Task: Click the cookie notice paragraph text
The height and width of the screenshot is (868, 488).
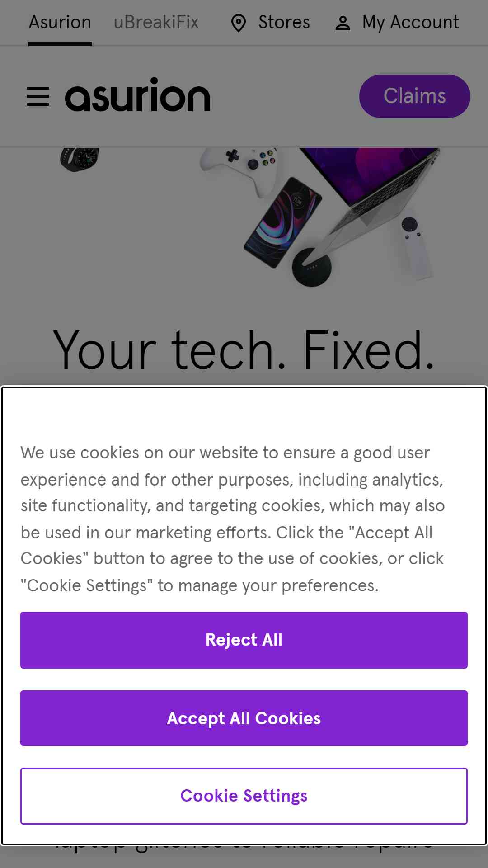Action: 233,519
